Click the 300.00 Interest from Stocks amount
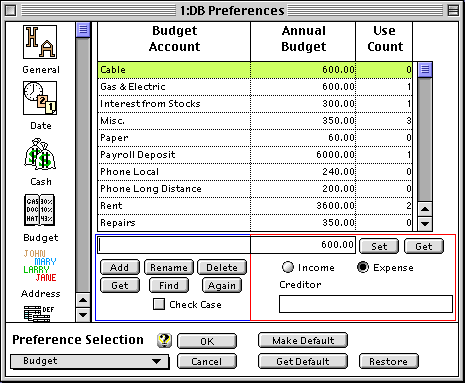This screenshot has height=383, width=465. point(338,104)
